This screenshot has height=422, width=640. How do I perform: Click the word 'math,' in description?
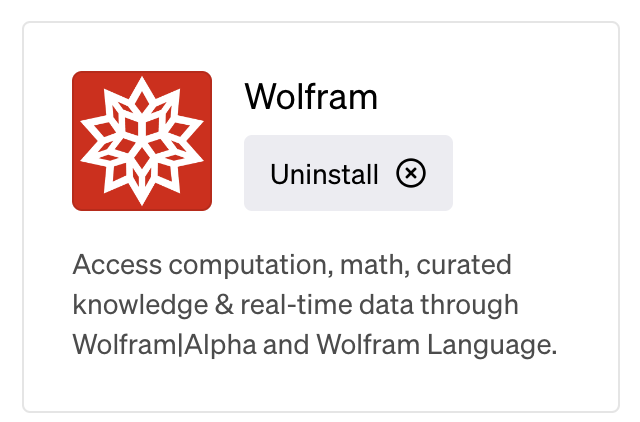pyautogui.click(x=375, y=265)
